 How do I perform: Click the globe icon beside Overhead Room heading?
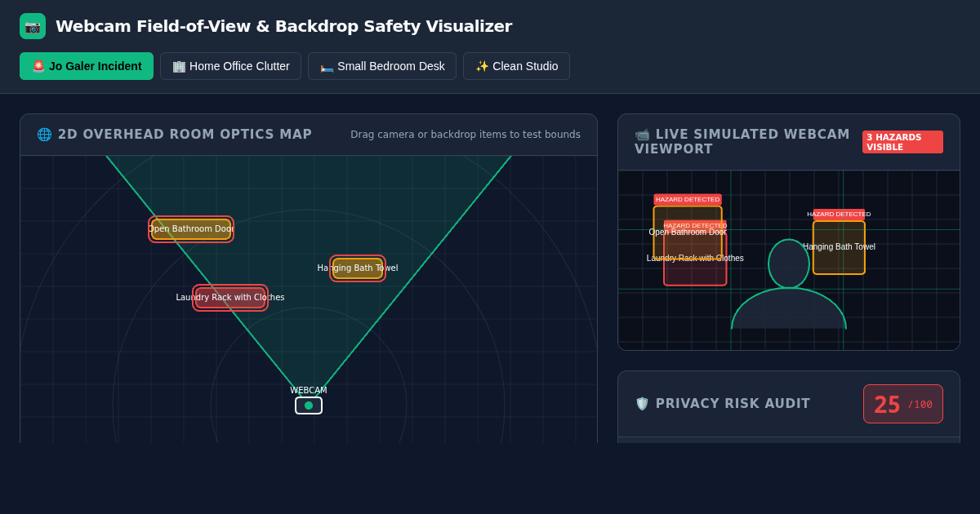pyautogui.click(x=44, y=135)
